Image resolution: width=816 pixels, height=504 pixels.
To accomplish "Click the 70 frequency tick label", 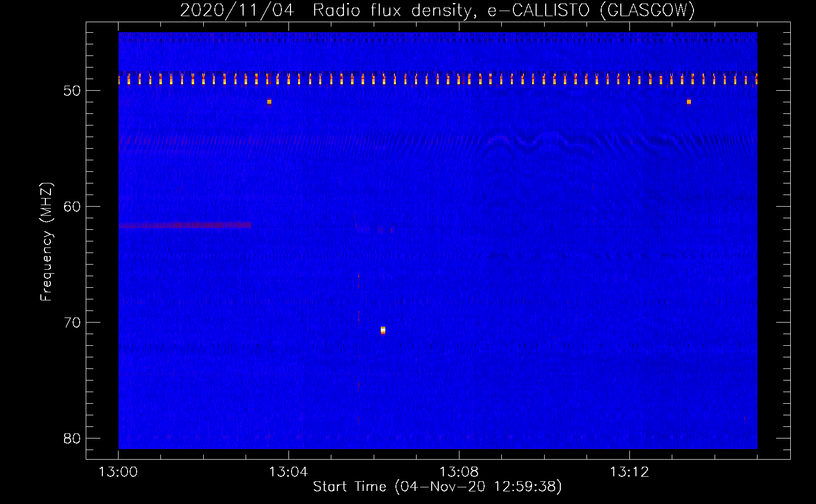I will (72, 323).
